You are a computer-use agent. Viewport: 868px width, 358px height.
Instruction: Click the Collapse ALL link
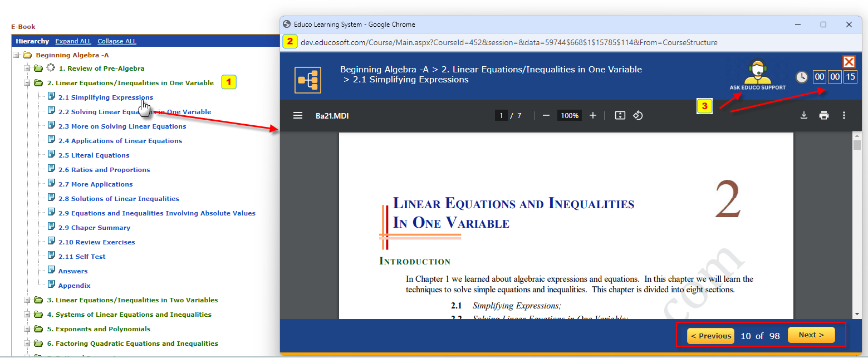(x=117, y=41)
